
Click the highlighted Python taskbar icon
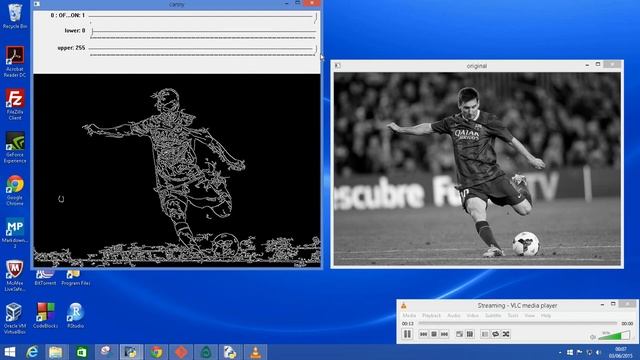pyautogui.click(x=131, y=352)
